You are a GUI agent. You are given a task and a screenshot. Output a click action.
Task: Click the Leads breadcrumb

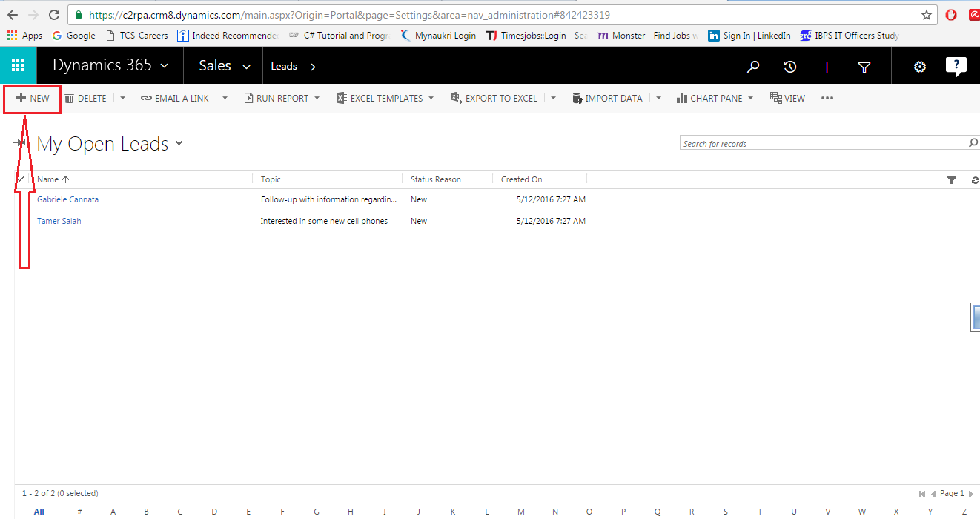click(284, 66)
